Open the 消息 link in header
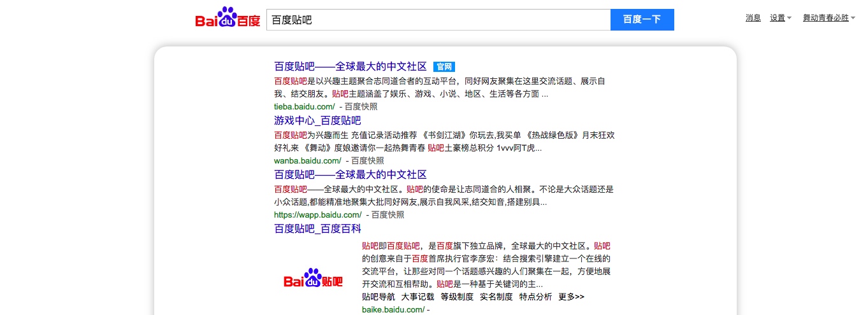 click(x=753, y=18)
